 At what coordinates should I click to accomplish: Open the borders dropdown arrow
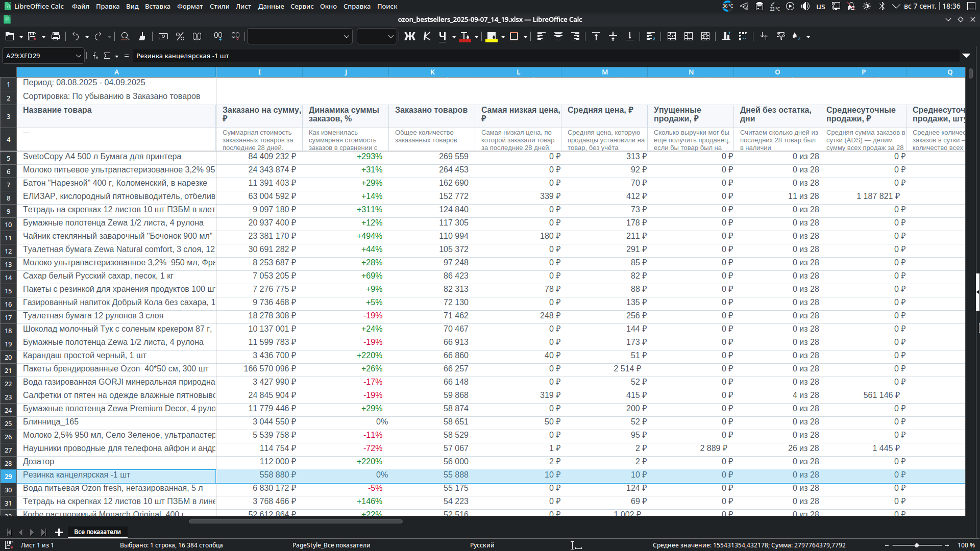[x=525, y=37]
